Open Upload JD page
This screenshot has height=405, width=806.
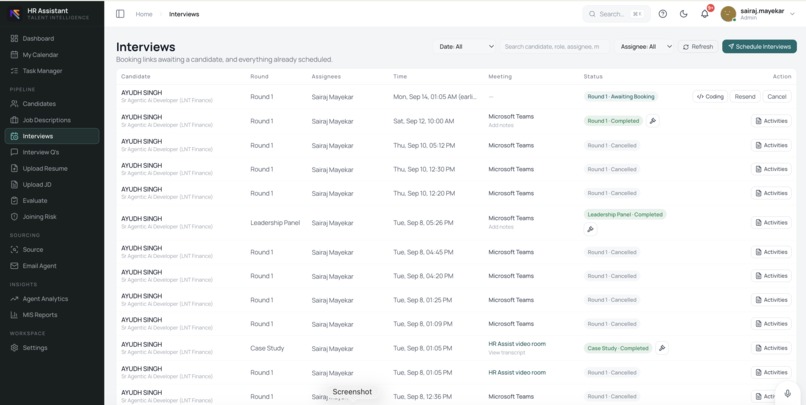(50, 185)
